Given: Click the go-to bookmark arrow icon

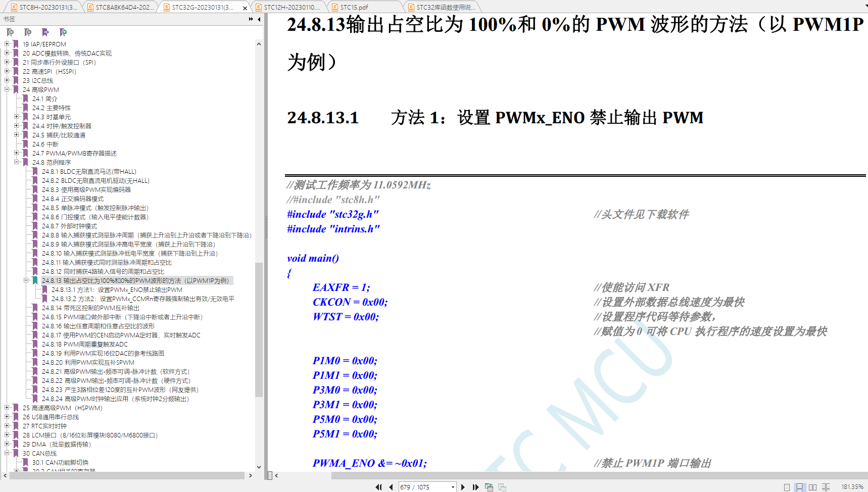Looking at the screenshot, I should [x=45, y=32].
